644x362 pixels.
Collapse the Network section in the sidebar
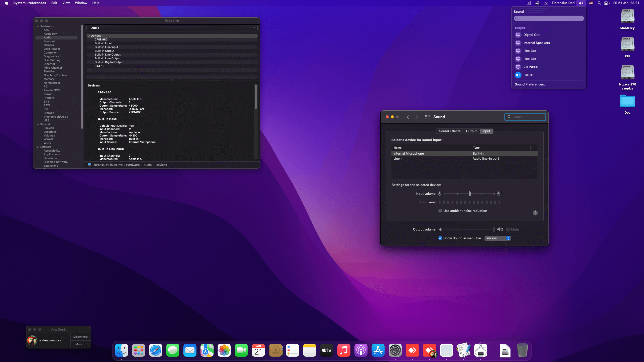pyautogui.click(x=37, y=124)
